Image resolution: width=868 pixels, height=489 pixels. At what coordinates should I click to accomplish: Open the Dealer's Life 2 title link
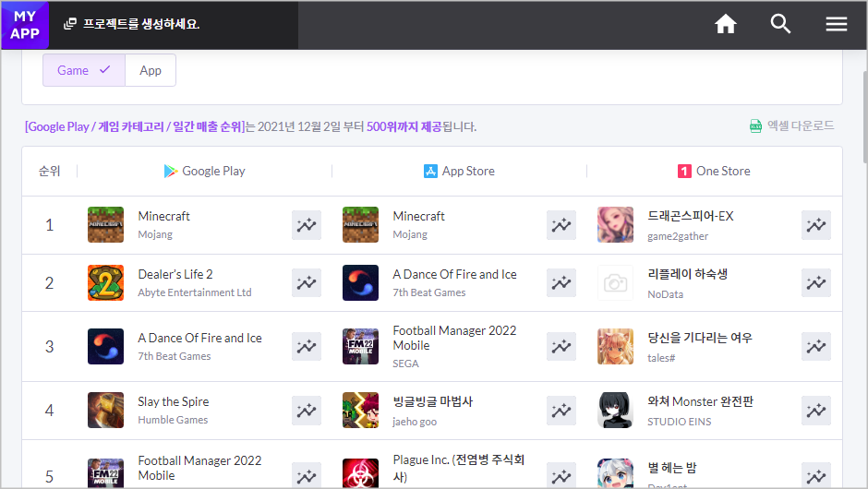(x=175, y=274)
